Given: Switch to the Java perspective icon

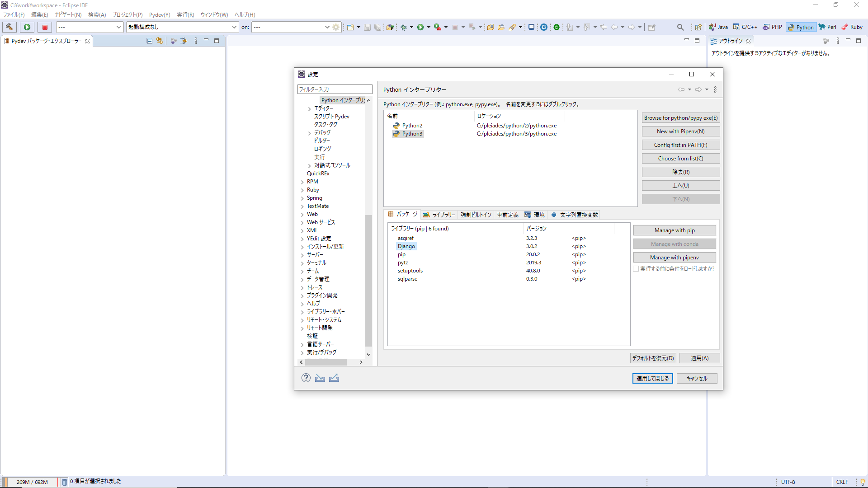Looking at the screenshot, I should 718,27.
